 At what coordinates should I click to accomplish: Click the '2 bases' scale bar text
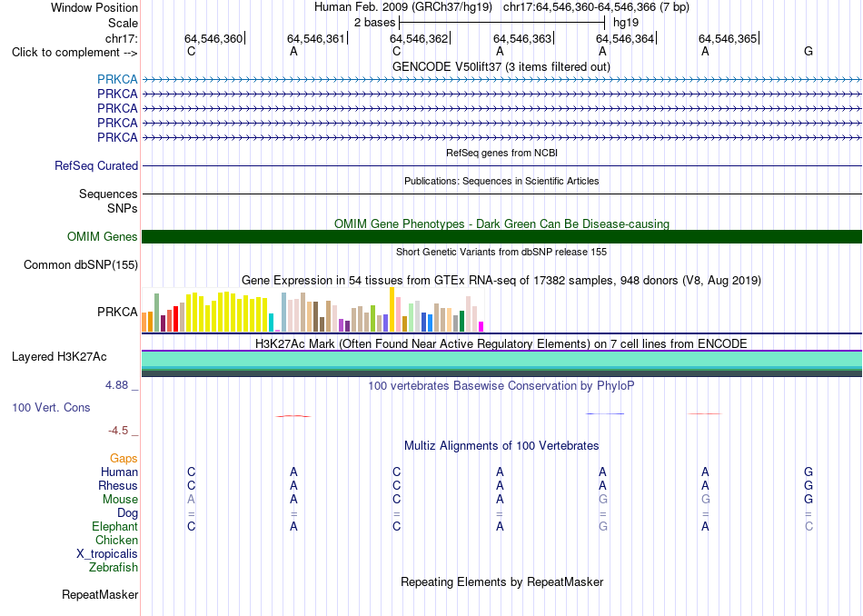[x=374, y=23]
